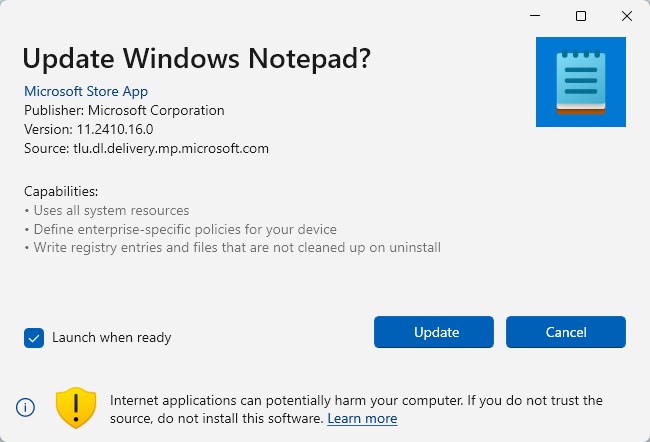
Task: Minimize the update dialog window
Action: point(536,16)
